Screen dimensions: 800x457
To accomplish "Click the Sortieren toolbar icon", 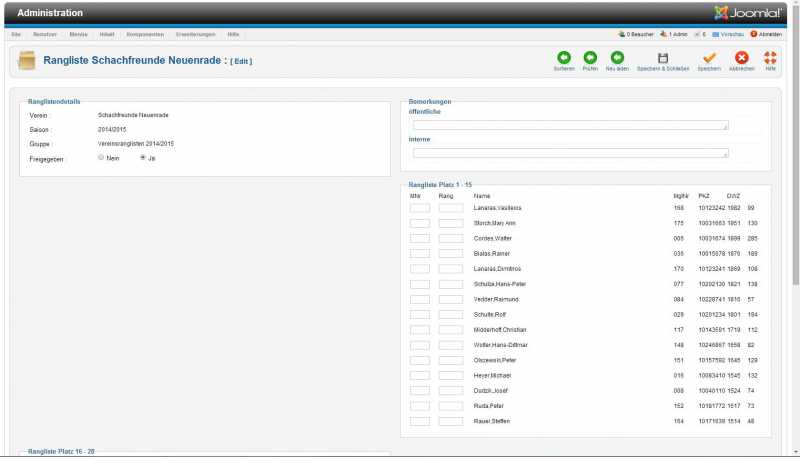I will point(563,58).
